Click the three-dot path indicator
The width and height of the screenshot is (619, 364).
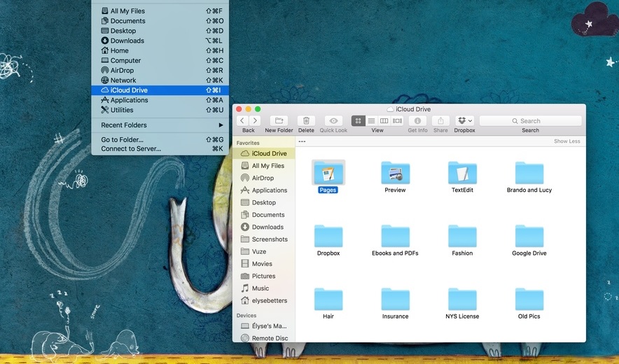[x=302, y=141]
